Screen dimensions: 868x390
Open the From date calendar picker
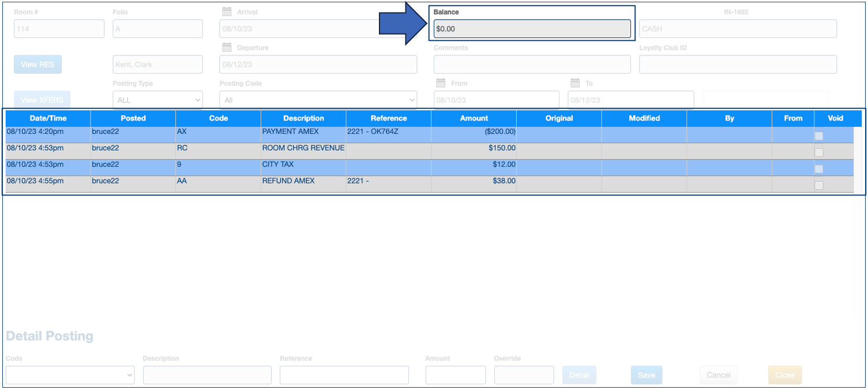click(x=441, y=83)
